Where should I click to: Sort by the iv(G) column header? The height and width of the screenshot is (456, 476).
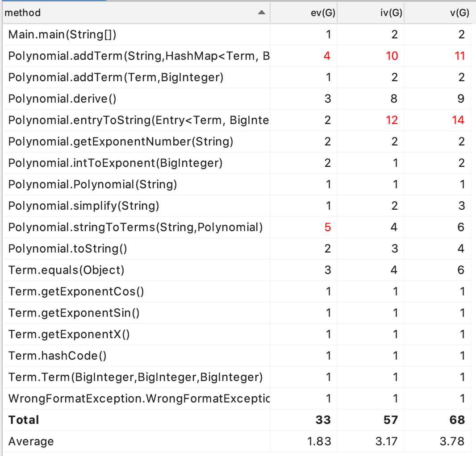point(371,13)
